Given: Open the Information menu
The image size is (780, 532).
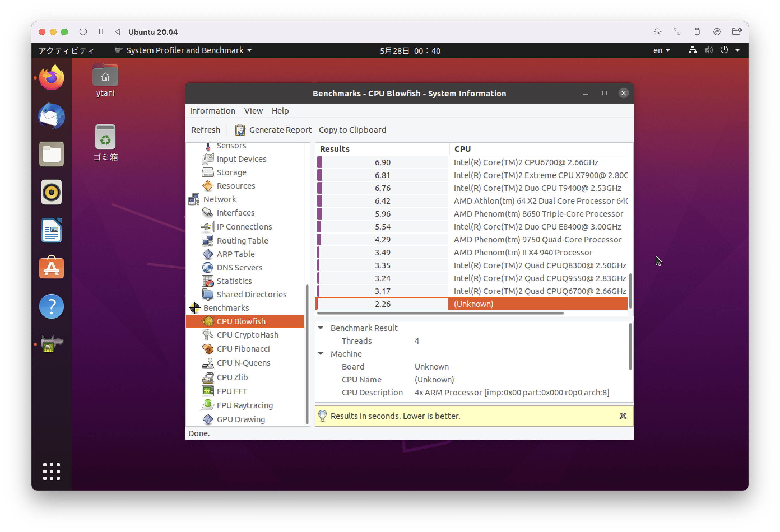Looking at the screenshot, I should tap(212, 111).
